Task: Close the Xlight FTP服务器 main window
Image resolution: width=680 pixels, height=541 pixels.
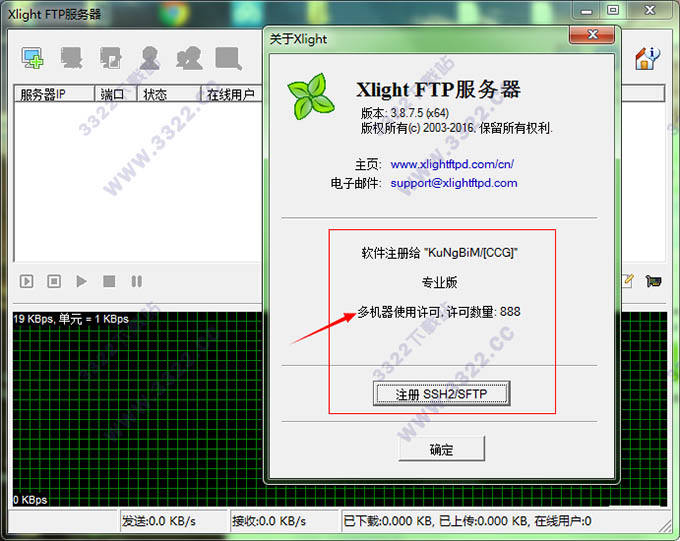Action: coord(649,10)
